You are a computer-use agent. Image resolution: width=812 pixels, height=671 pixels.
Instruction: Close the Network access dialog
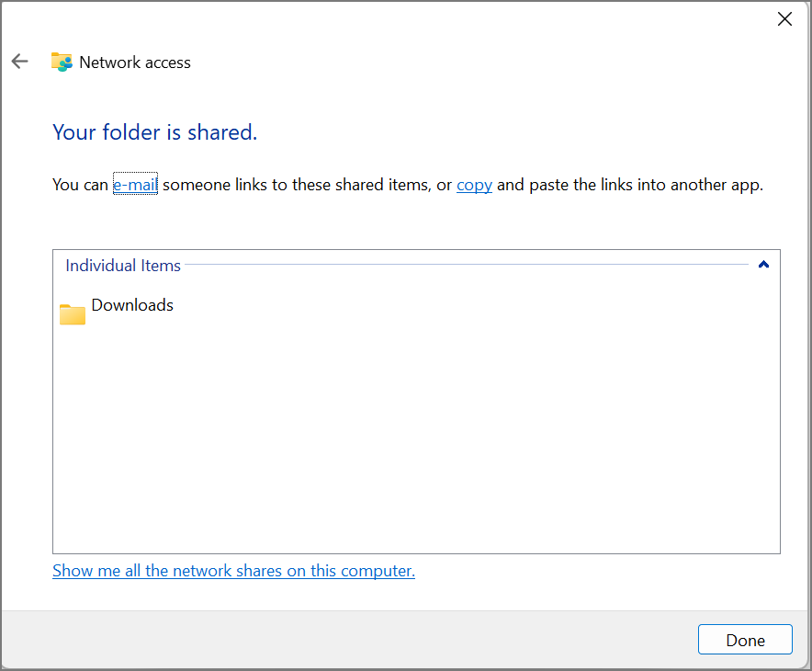784,19
